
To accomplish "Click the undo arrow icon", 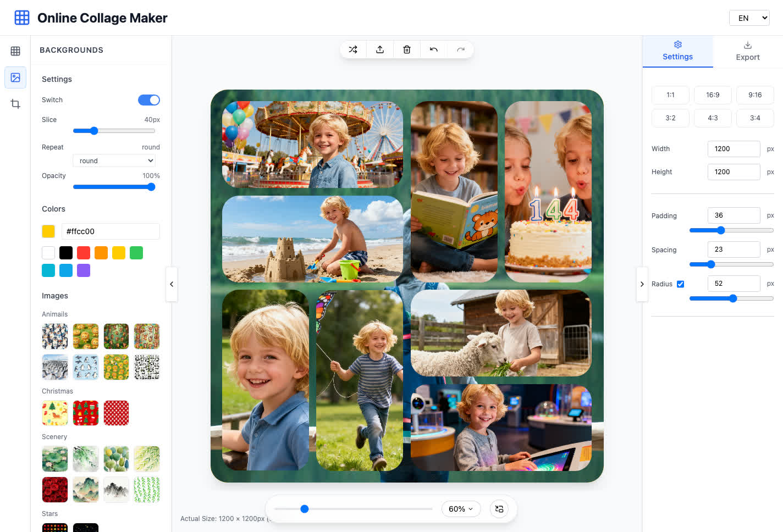I will 434,49.
